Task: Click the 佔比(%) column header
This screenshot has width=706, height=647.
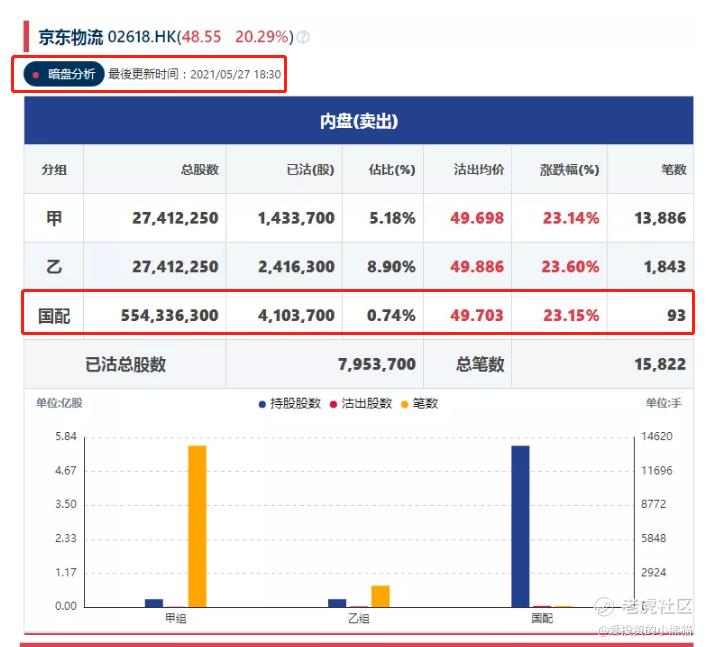Action: click(x=392, y=170)
